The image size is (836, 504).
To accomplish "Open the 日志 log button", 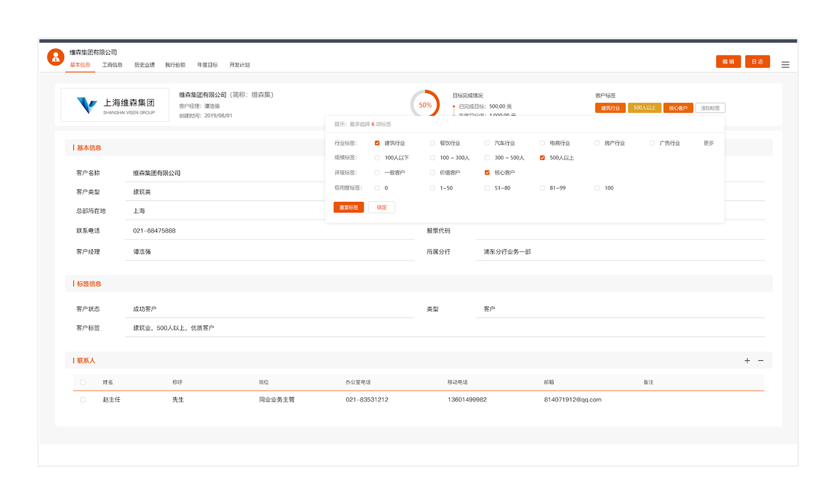I will click(x=757, y=62).
